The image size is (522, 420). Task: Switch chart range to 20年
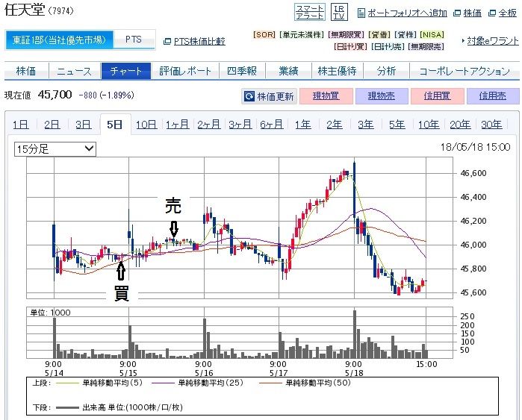(x=460, y=125)
